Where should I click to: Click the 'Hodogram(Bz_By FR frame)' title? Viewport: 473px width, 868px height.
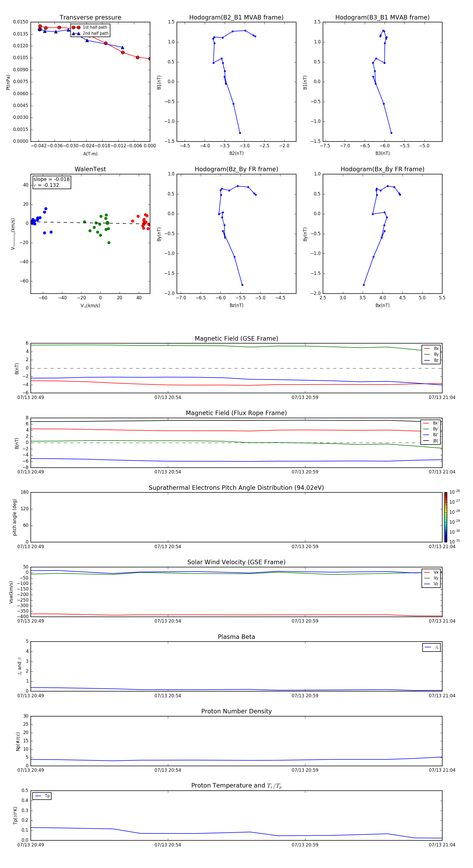tap(236, 169)
